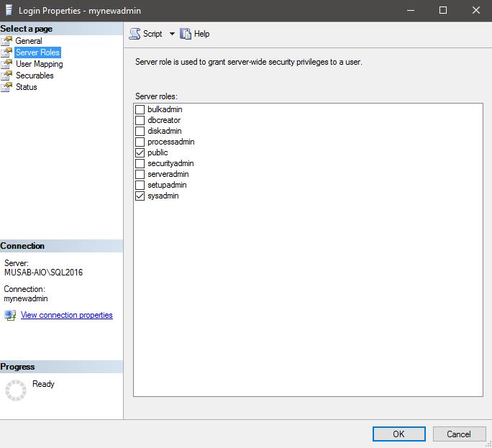This screenshot has height=448, width=492.
Task: Select the sysadmin role label
Action: (163, 196)
